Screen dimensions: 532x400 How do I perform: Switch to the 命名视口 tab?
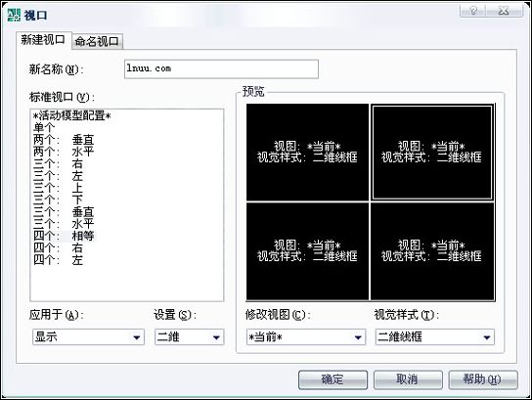click(x=97, y=41)
